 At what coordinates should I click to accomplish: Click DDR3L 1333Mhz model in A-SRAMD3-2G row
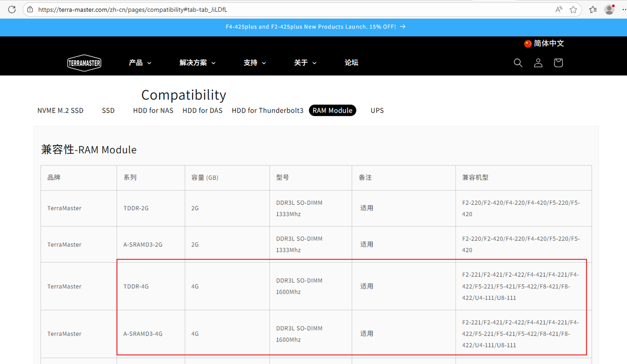point(299,244)
